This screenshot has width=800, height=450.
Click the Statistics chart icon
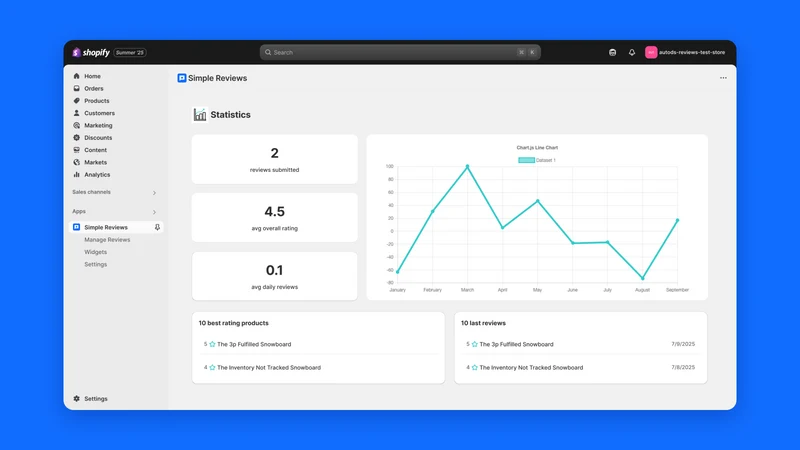click(200, 115)
